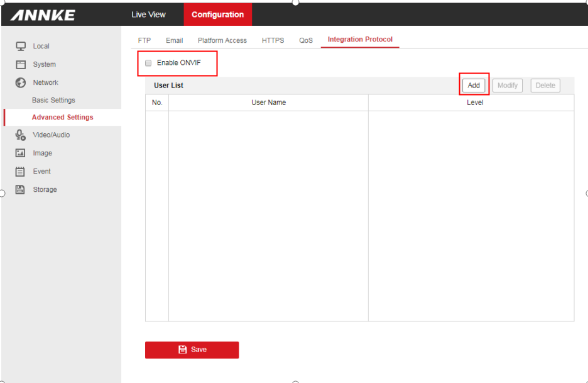
Task: Click the Video/Audio microphone icon
Action: (21, 135)
